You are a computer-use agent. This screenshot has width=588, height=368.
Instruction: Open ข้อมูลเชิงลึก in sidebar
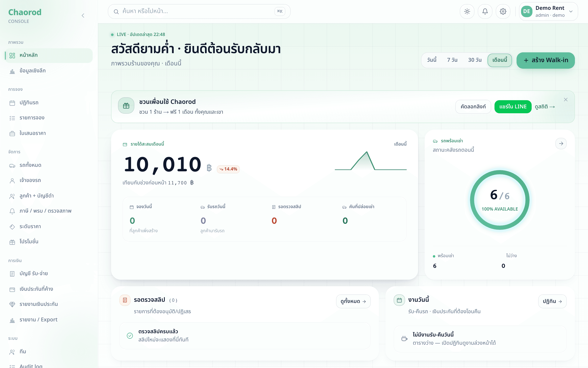(x=49, y=71)
